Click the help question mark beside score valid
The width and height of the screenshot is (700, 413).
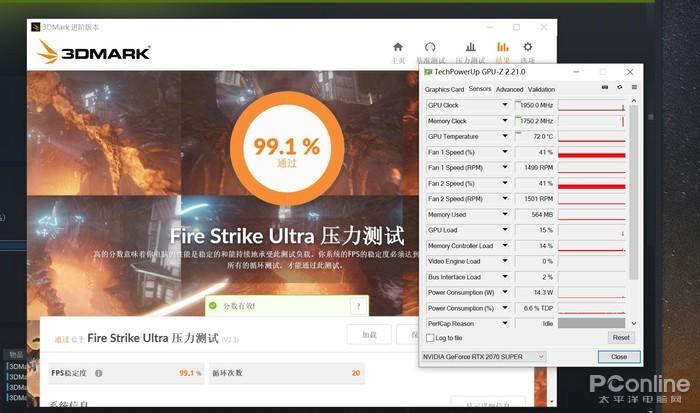coord(358,306)
